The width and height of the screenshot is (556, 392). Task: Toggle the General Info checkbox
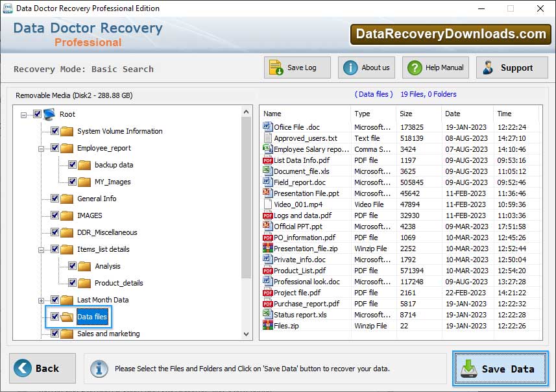point(54,198)
